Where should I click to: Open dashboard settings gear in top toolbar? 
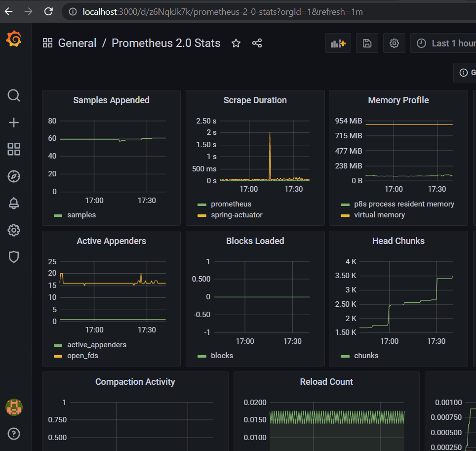tap(394, 43)
